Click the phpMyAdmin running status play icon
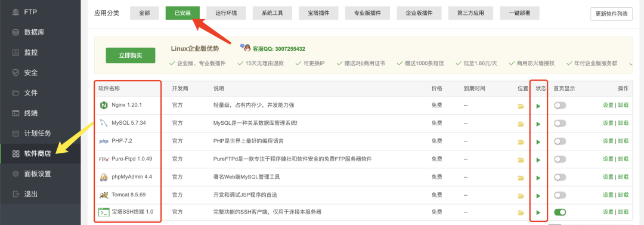This screenshot has height=225, width=644. [538, 178]
